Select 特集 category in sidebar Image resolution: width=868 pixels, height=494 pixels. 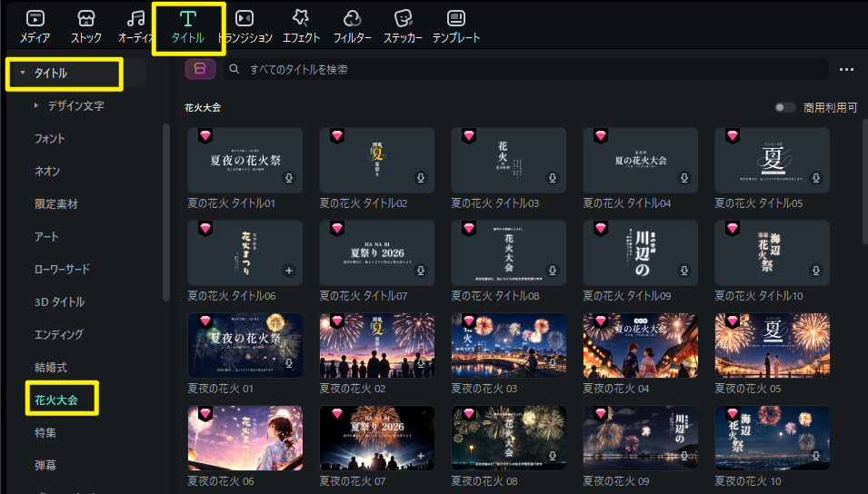(45, 432)
